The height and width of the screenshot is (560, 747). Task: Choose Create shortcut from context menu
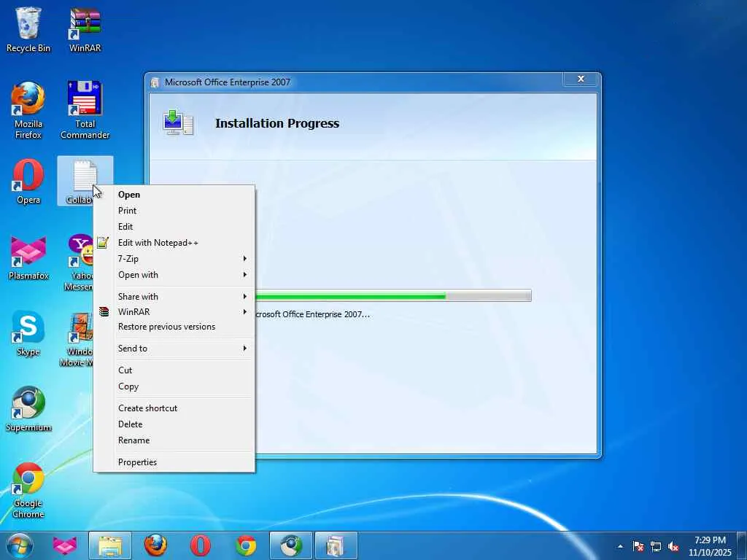pyautogui.click(x=174, y=408)
